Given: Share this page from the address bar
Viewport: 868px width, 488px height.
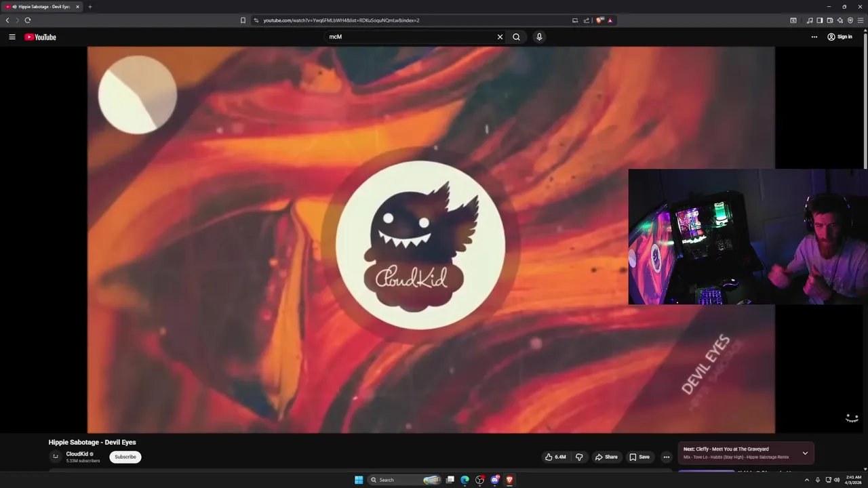Looking at the screenshot, I should click(587, 20).
